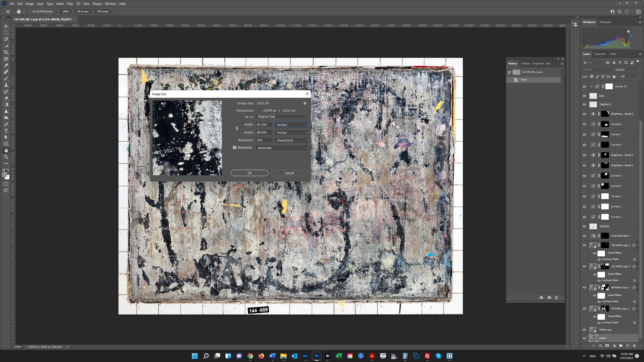The width and height of the screenshot is (644, 362).
Task: Click the Fit Screen button
Action: (83, 11)
